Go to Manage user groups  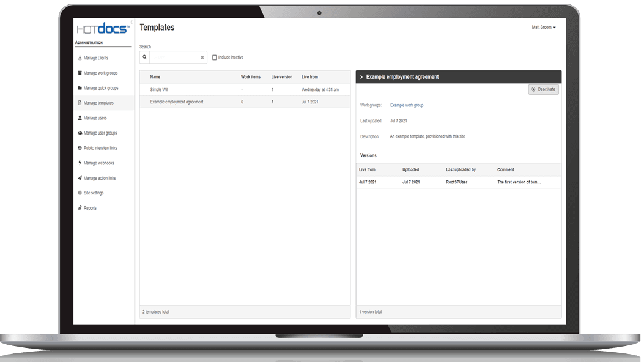pyautogui.click(x=100, y=133)
